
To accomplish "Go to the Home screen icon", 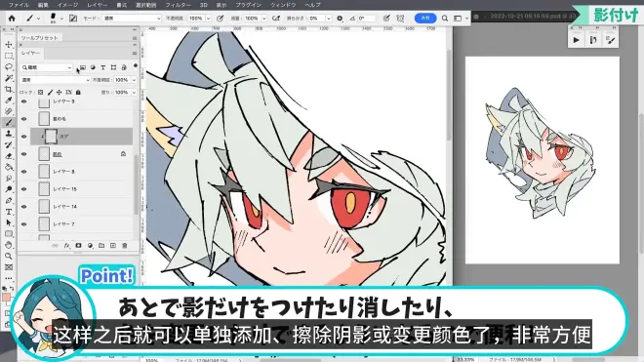I will [12, 19].
